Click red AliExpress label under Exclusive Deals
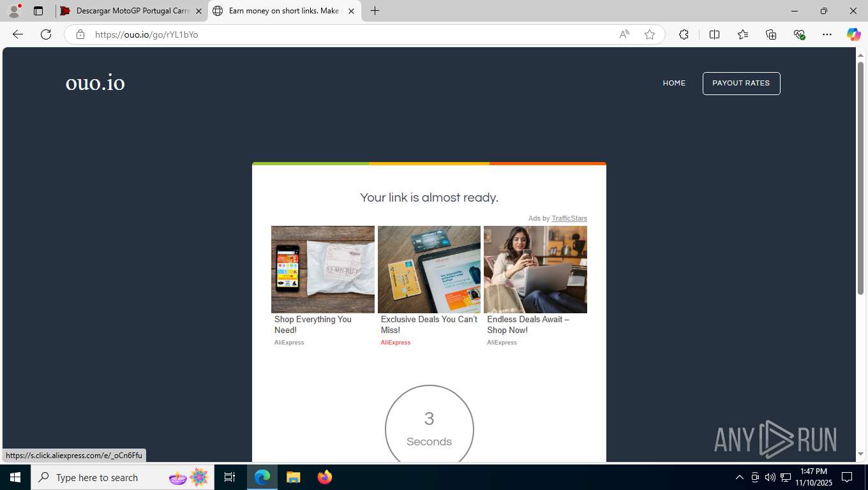The image size is (868, 490). tap(396, 343)
